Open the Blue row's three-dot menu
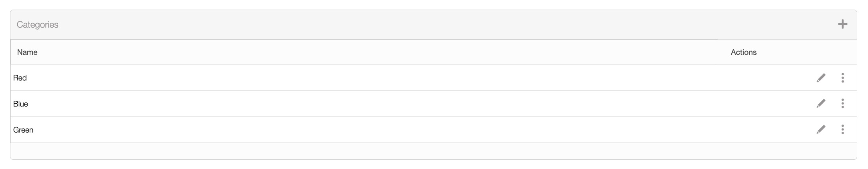 (842, 104)
